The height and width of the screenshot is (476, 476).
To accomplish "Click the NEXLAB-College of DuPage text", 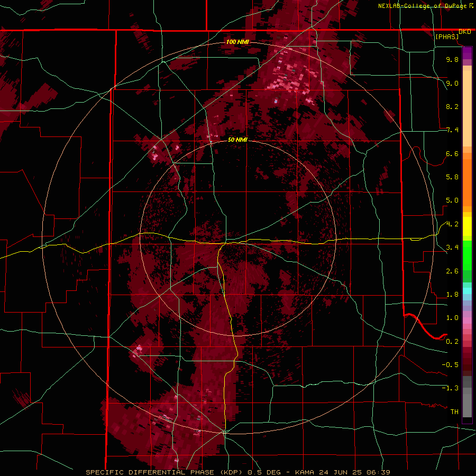I will click(422, 6).
